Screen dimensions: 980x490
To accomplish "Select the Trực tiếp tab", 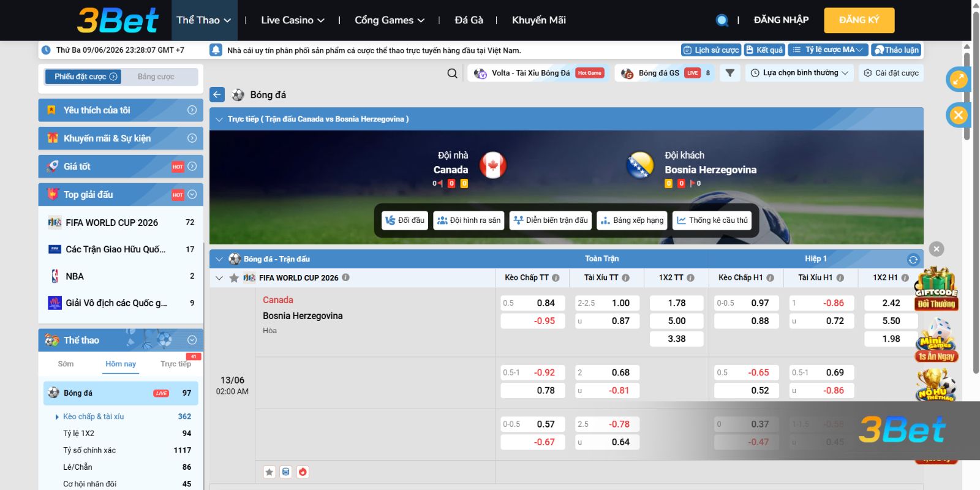I will tap(176, 364).
